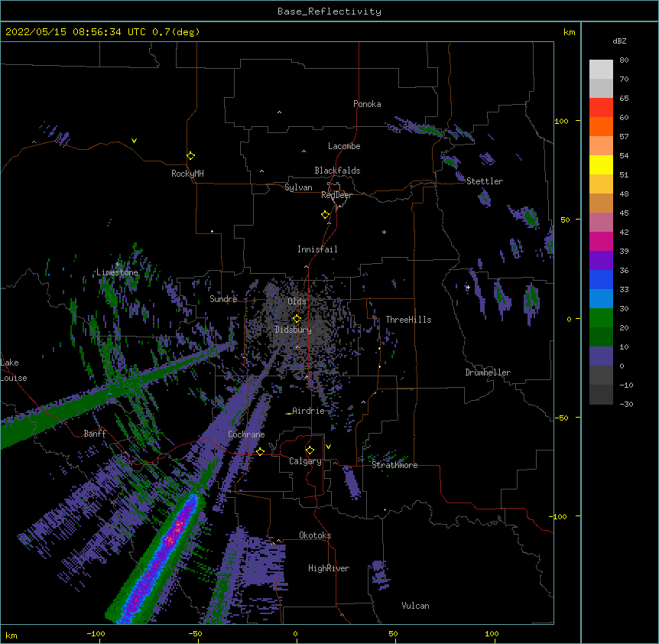
Task: Select the Airdrie label
Action: pos(308,411)
